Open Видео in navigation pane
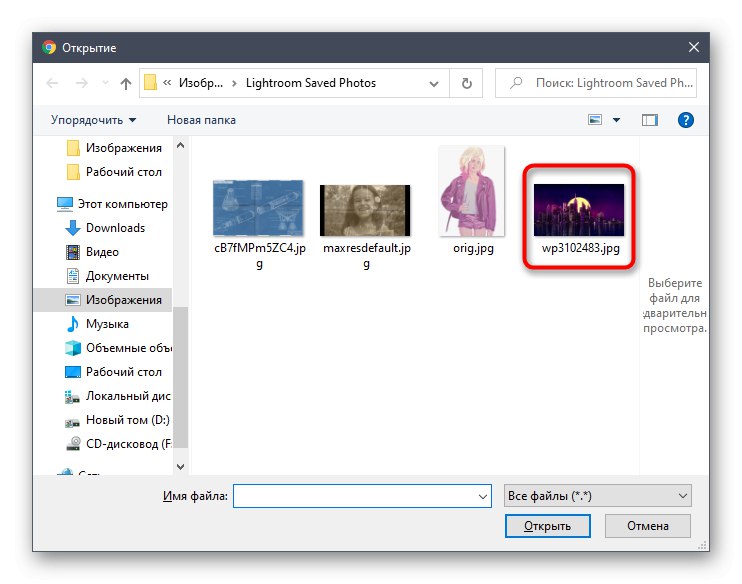 point(92,252)
